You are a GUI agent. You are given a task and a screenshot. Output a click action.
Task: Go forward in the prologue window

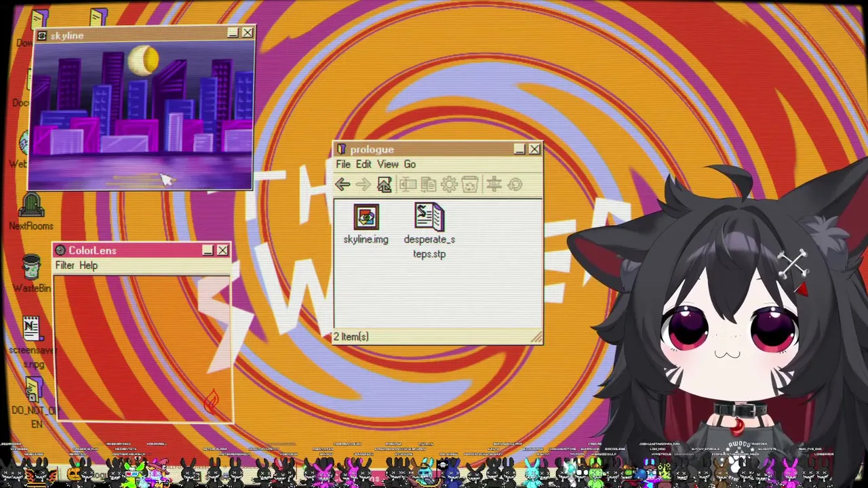(363, 184)
